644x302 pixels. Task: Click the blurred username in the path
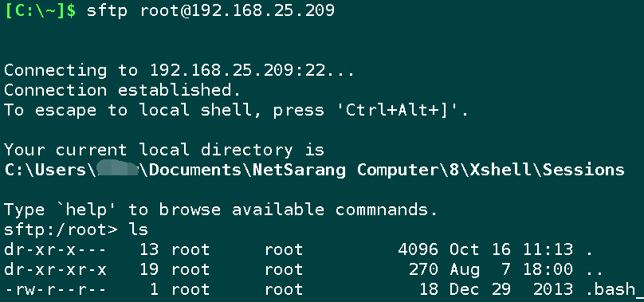118,170
